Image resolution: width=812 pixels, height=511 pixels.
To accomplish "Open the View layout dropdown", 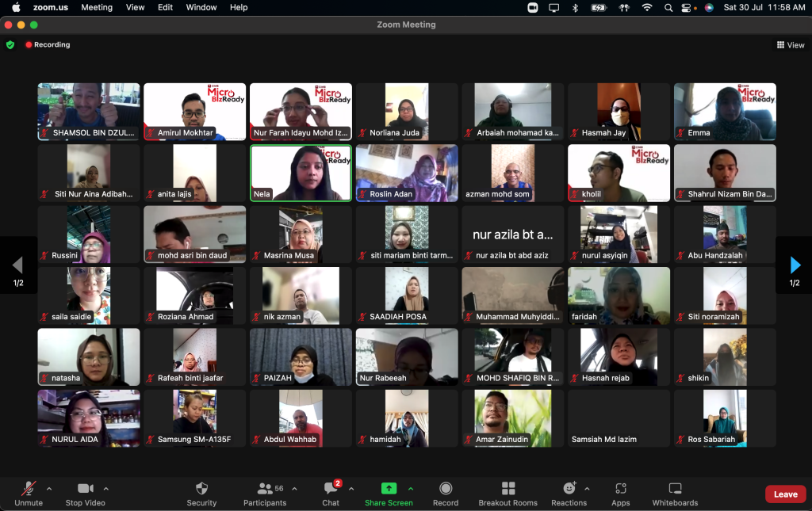I will click(x=791, y=45).
